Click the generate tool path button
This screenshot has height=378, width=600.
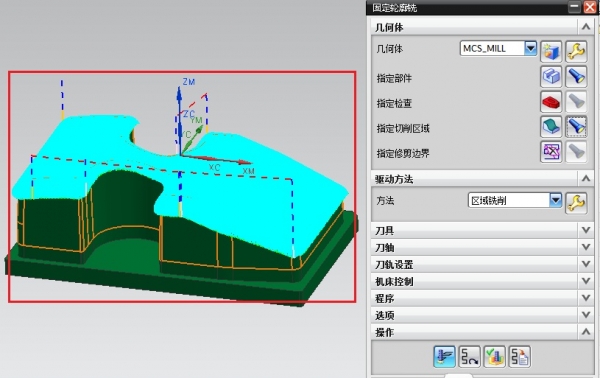(444, 357)
